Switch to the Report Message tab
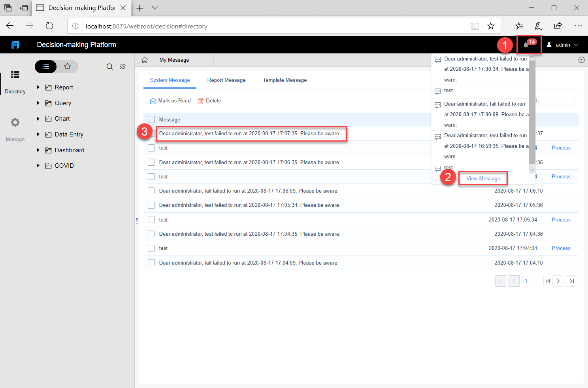Screen dimensions: 588x388 (x=226, y=80)
